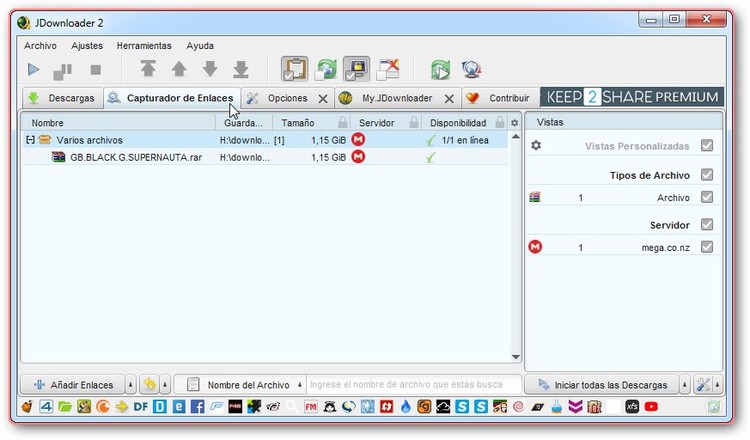Click the Keep2Share Premium banner
The image size is (750, 440).
tap(632, 97)
